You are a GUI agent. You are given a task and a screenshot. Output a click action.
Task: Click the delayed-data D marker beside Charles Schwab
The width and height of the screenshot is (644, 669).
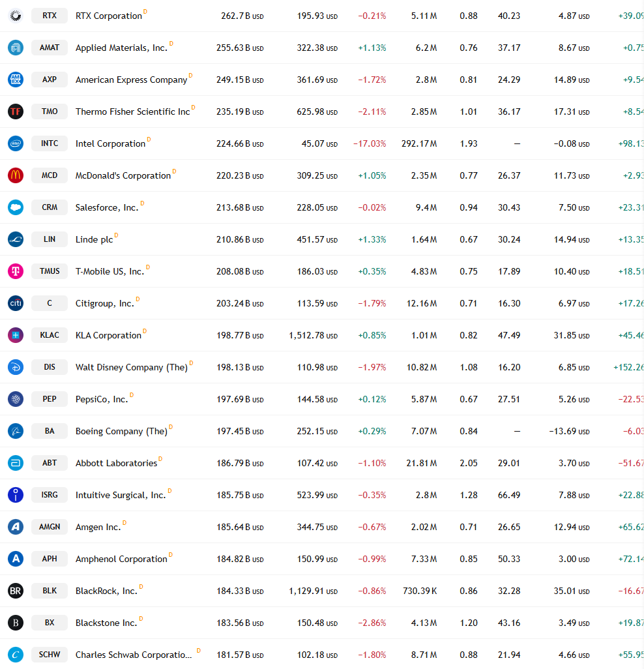198,650
